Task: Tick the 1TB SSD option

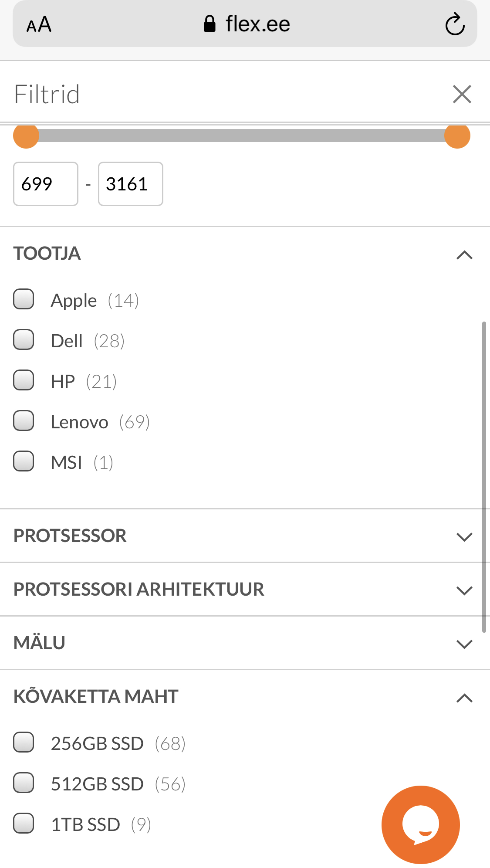Action: point(24,824)
